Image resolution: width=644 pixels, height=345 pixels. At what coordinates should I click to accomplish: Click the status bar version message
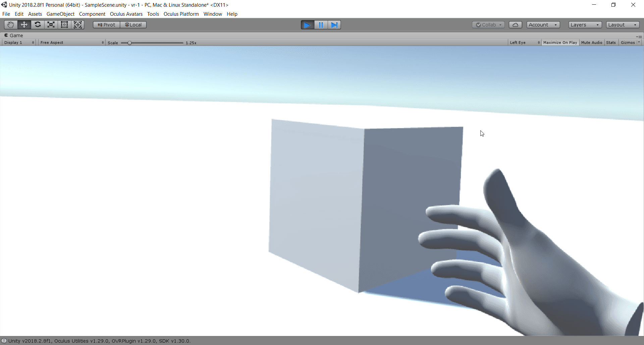point(99,341)
